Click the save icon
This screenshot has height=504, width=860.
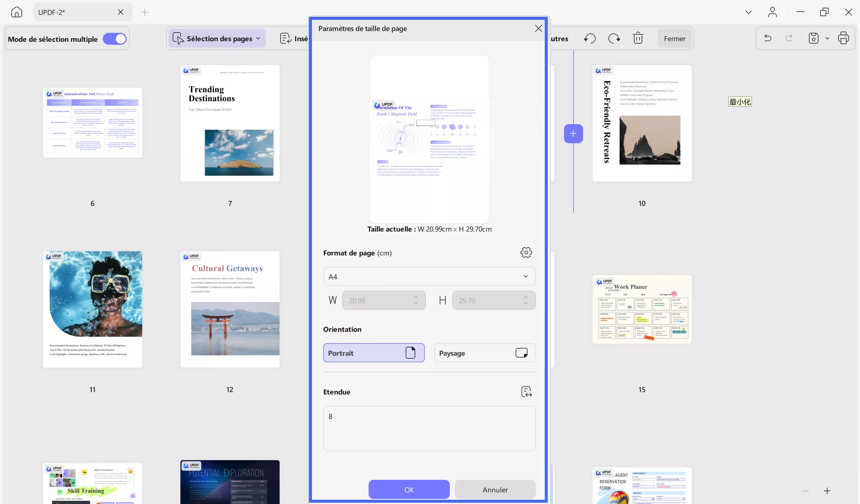coord(814,38)
